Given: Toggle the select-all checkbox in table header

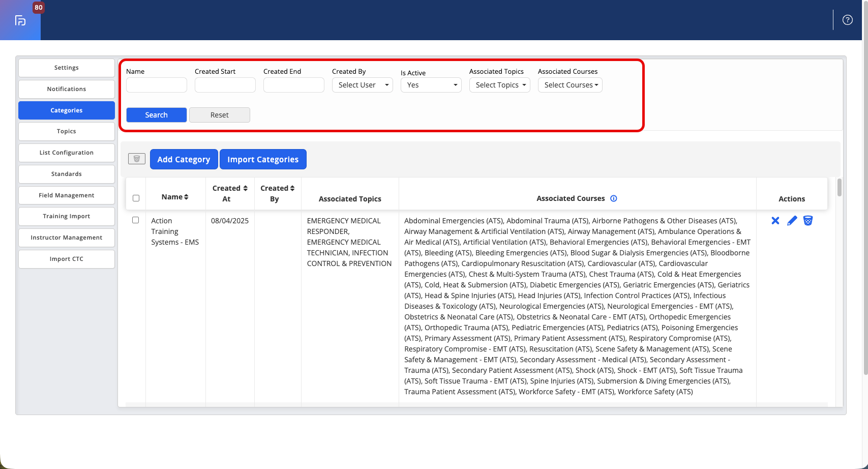Looking at the screenshot, I should tap(136, 198).
